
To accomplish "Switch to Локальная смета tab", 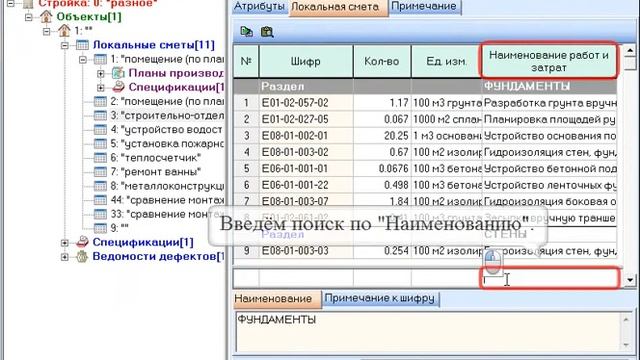I will [338, 7].
